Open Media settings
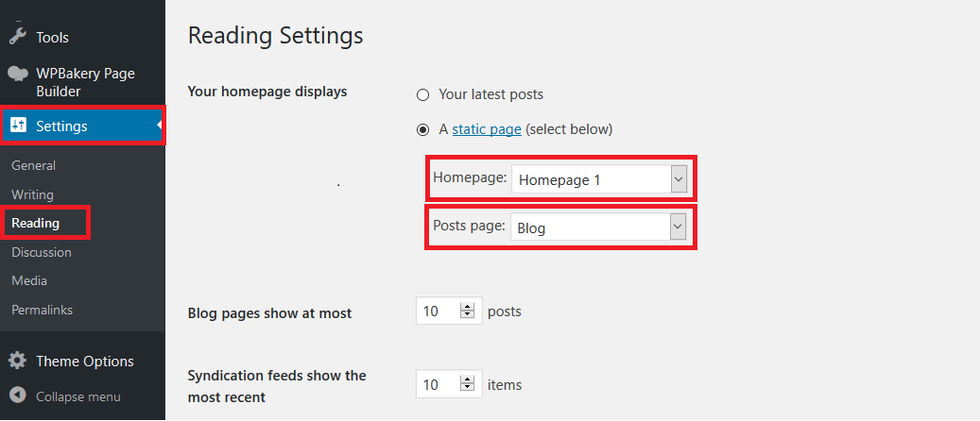This screenshot has width=980, height=421. (29, 281)
